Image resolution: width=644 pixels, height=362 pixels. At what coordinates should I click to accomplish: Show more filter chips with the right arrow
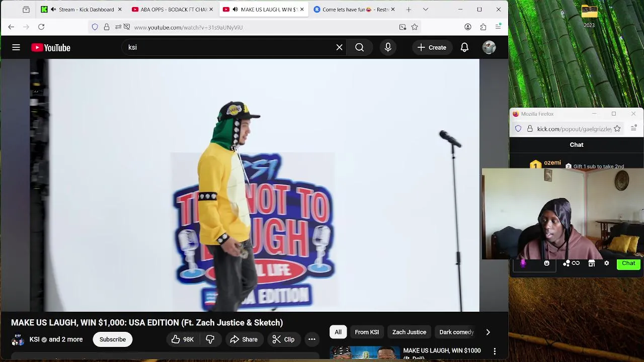point(488,332)
